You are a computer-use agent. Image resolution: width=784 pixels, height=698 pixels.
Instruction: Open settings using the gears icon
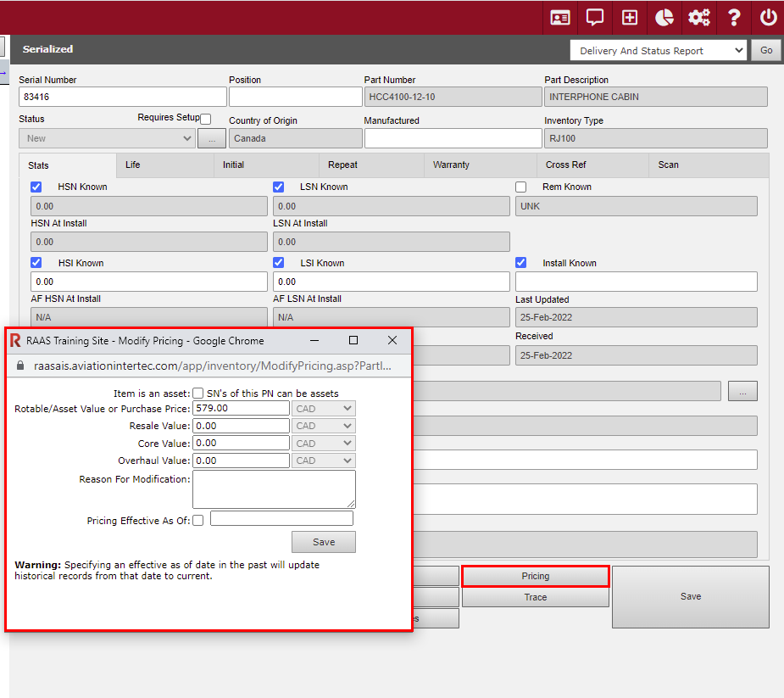[x=699, y=17]
